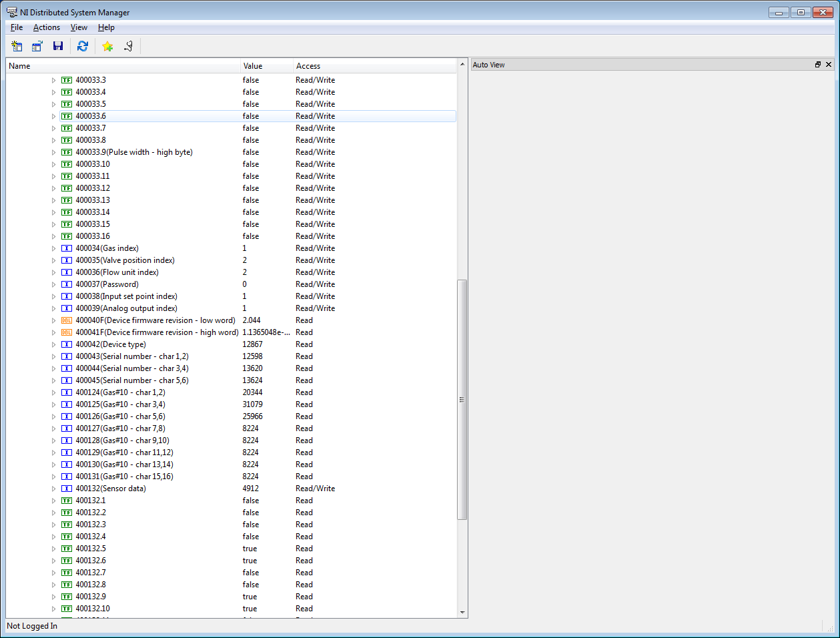Select the 400035(Valve position index) row
The width and height of the screenshot is (840, 638).
pyautogui.click(x=125, y=260)
